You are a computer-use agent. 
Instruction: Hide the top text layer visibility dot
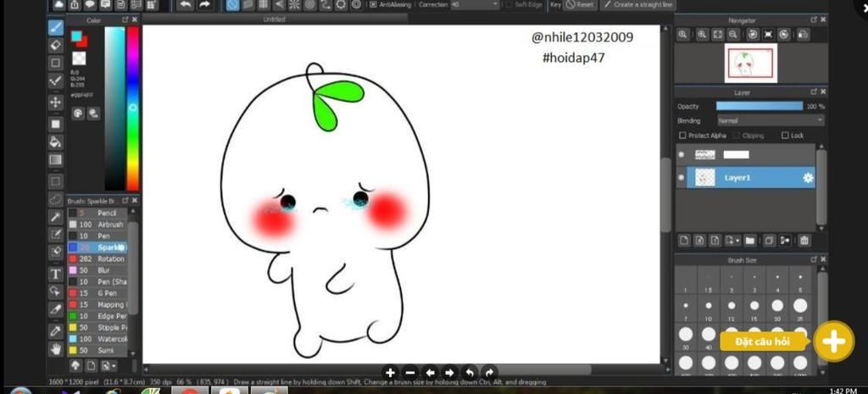click(682, 155)
